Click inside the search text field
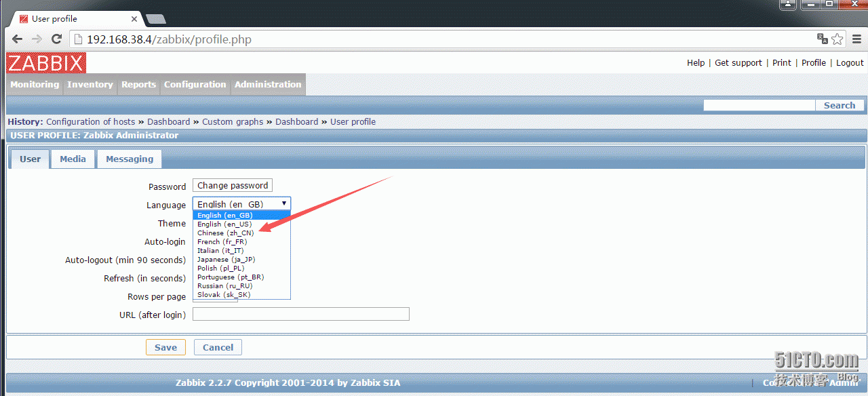 click(x=759, y=105)
